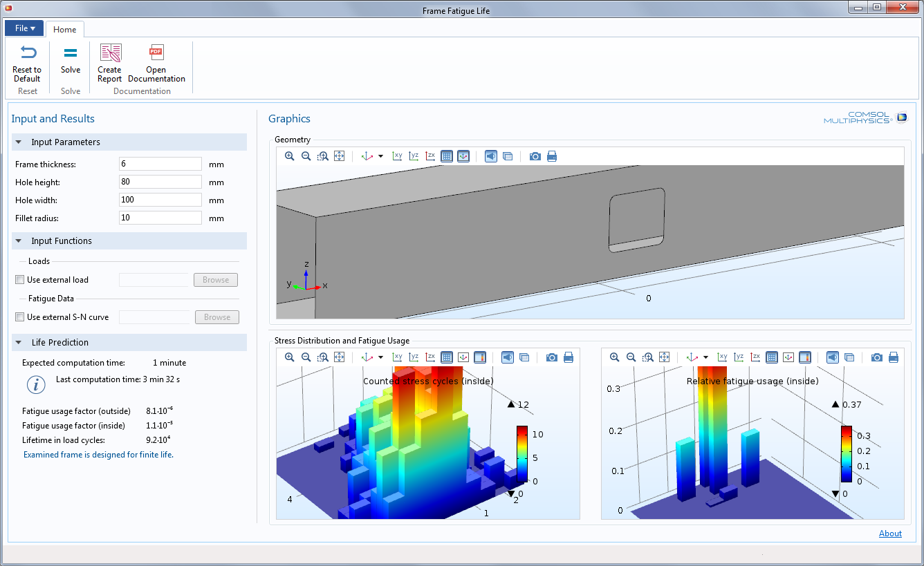Toggle scene light in the Geometry view
The width and height of the screenshot is (924, 566).
pos(491,156)
